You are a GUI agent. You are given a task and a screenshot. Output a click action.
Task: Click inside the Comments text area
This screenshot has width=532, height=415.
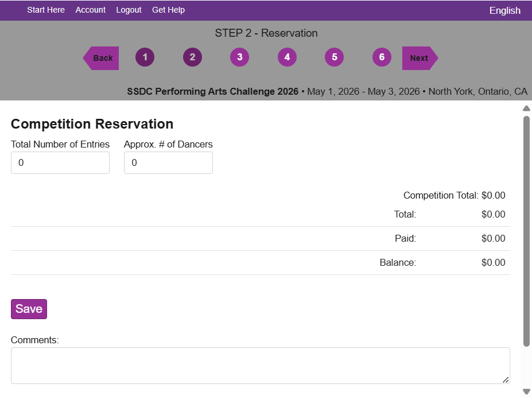[x=260, y=365]
